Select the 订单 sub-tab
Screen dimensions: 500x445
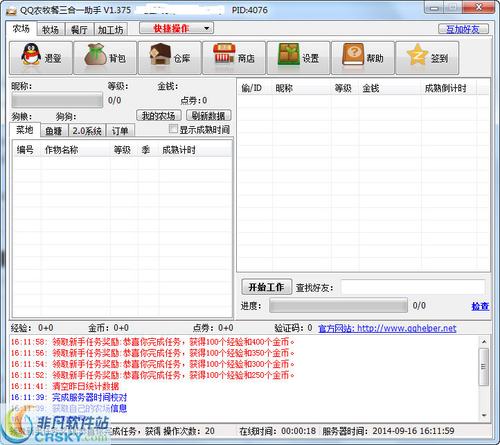120,131
